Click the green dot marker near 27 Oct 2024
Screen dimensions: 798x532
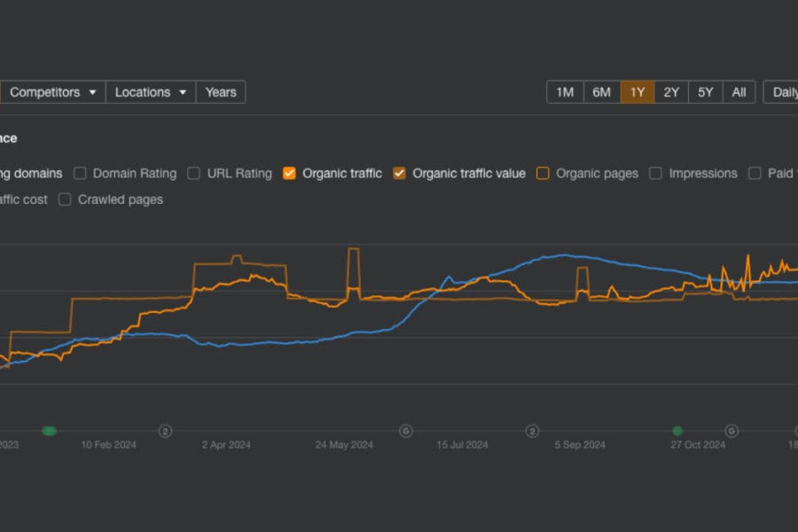(x=677, y=431)
